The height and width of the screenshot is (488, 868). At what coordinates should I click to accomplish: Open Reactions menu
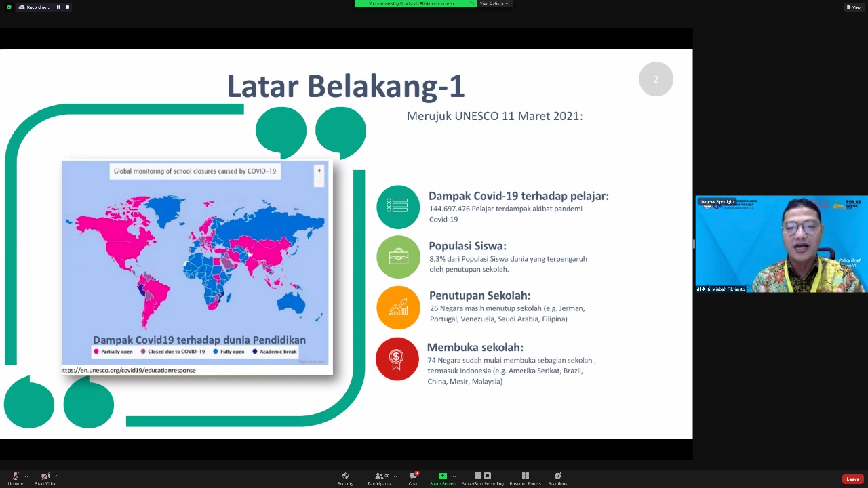557,479
